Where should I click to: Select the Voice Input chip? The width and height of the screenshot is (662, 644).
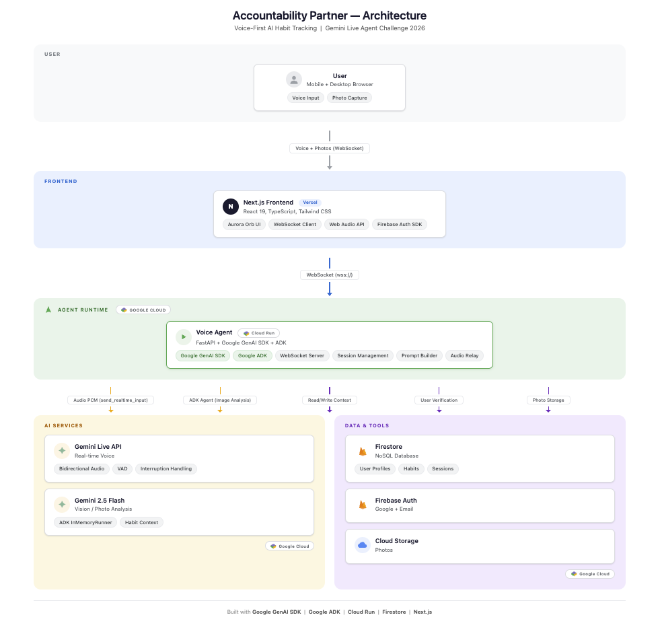point(305,98)
